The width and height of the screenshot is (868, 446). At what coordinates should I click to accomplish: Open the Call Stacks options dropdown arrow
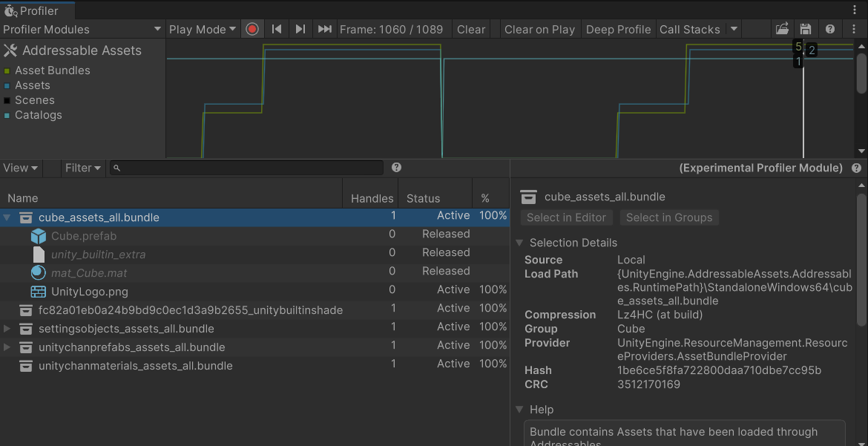pyautogui.click(x=734, y=30)
